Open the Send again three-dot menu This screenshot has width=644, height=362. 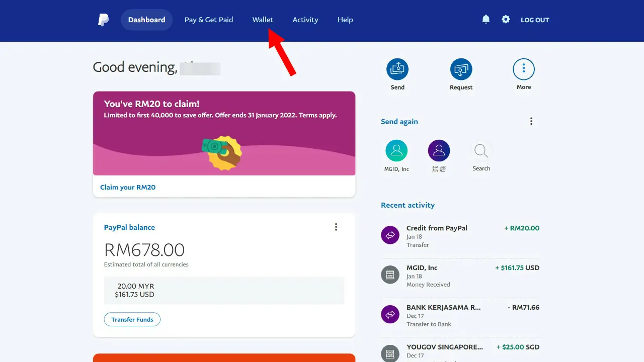coord(531,121)
